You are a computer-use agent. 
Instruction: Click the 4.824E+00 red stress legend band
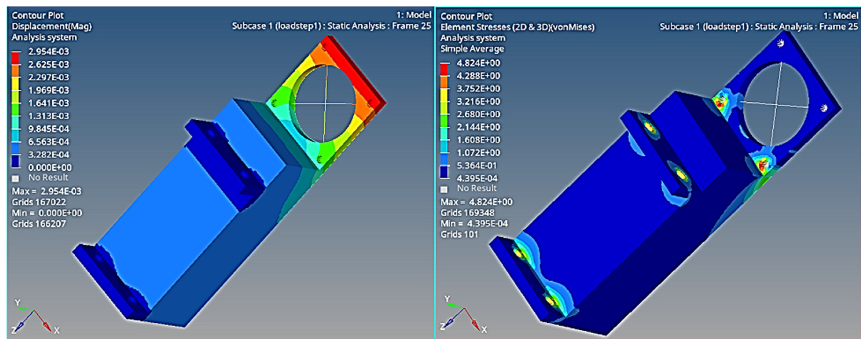(x=444, y=70)
